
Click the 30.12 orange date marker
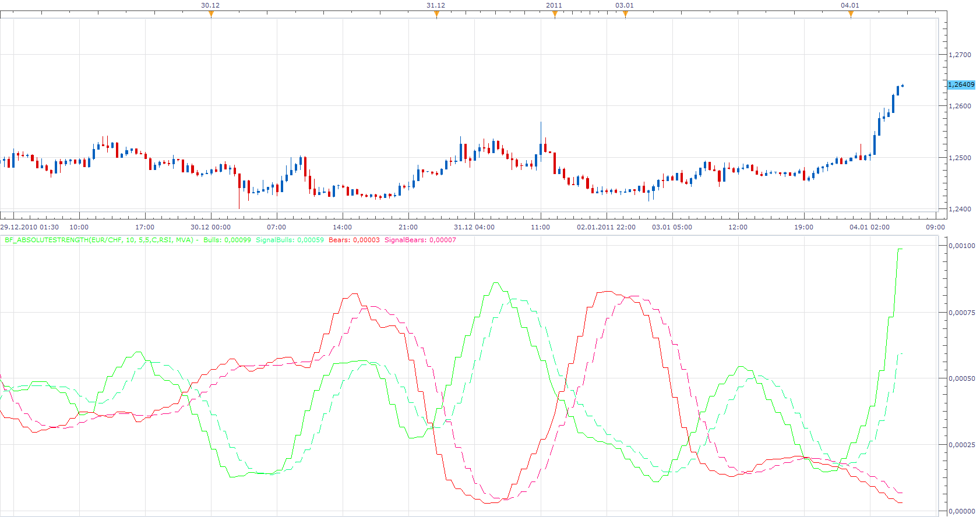tap(211, 14)
